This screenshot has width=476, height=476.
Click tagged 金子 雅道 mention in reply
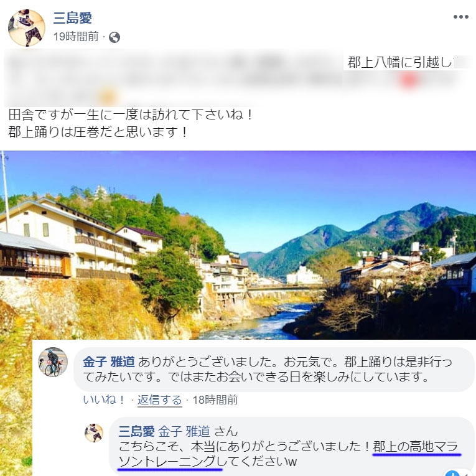click(x=184, y=431)
